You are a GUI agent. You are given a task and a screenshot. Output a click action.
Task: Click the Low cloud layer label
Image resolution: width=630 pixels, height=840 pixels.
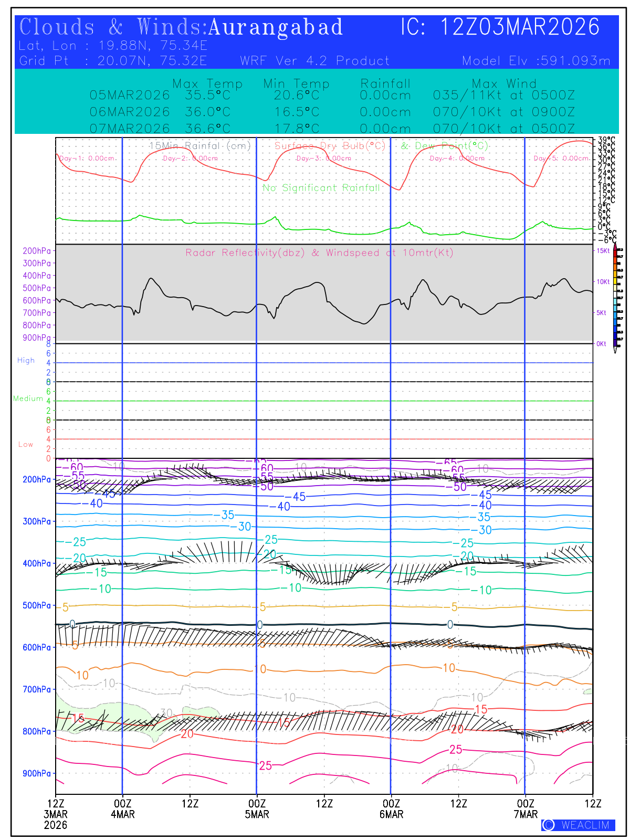(x=26, y=444)
